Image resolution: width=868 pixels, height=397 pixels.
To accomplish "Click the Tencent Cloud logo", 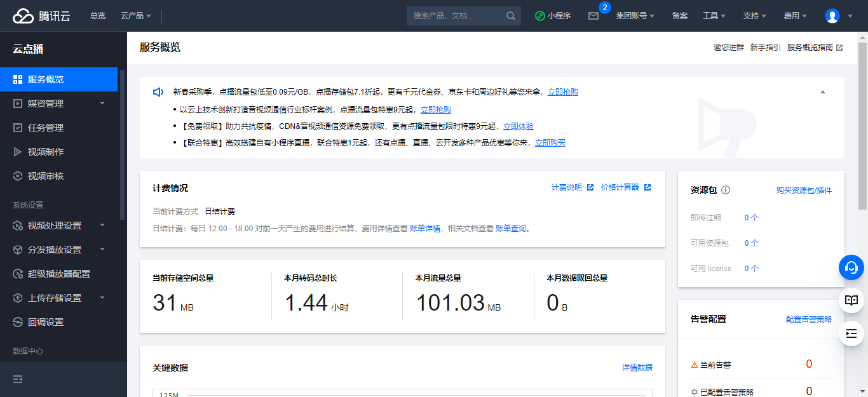I will tap(41, 16).
